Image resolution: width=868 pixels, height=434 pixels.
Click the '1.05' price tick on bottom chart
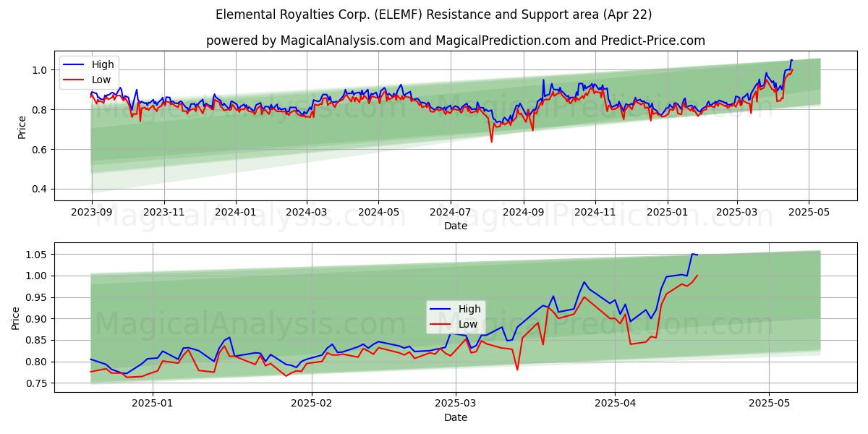click(37, 255)
